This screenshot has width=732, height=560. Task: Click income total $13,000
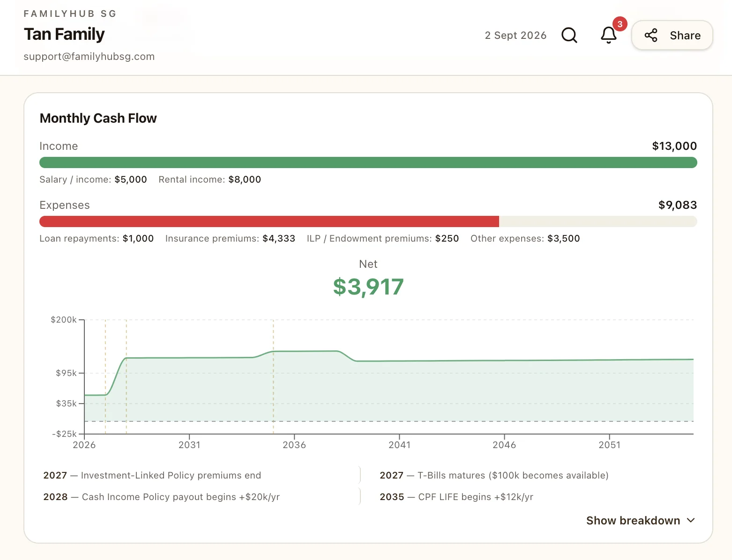[x=674, y=146]
